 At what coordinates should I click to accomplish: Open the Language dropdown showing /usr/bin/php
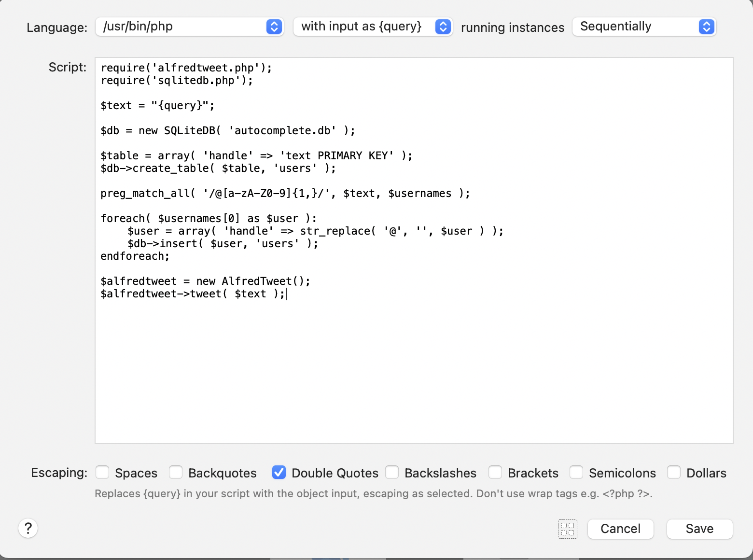pyautogui.click(x=190, y=27)
